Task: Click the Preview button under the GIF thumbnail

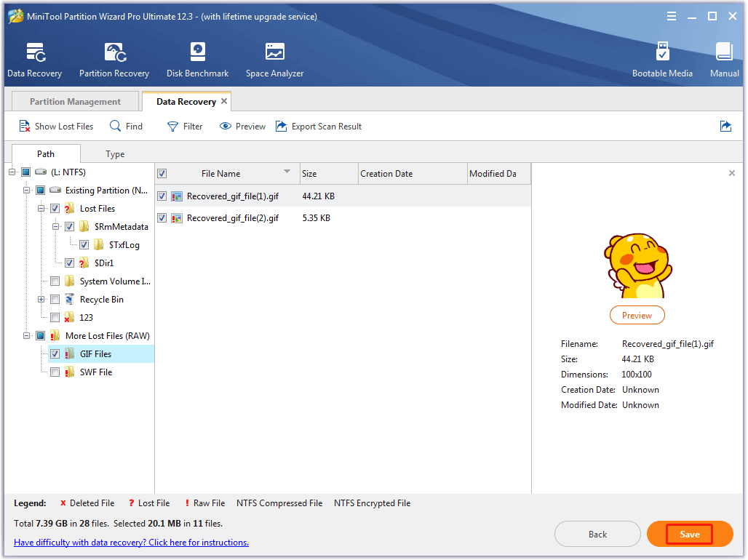Action: pyautogui.click(x=637, y=315)
